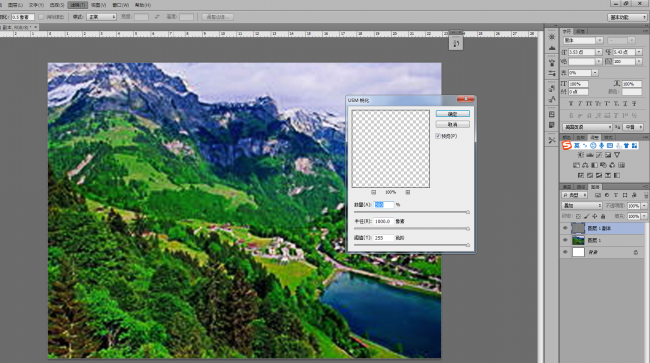The width and height of the screenshot is (650, 363).
Task: Apply Subscript text style
Action: (x=616, y=104)
